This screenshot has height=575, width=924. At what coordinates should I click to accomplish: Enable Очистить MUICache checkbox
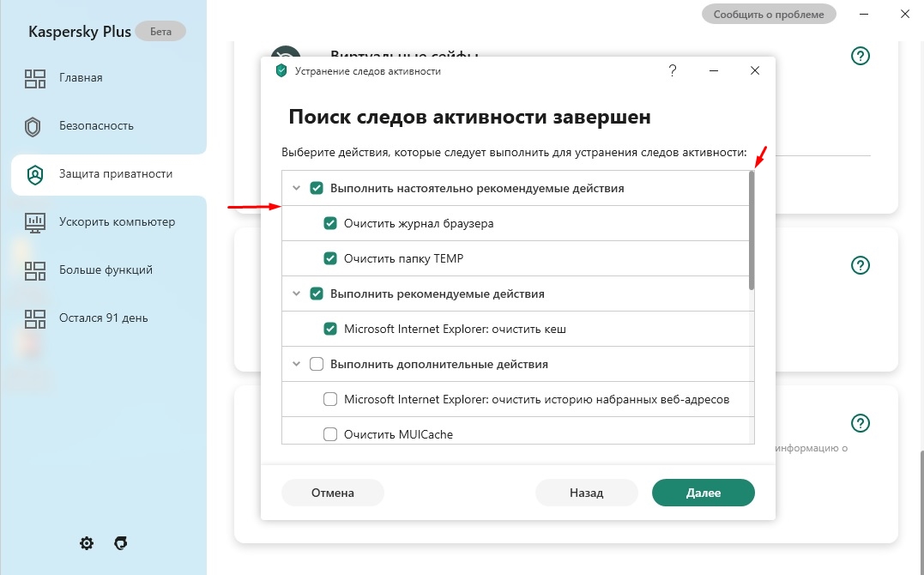330,434
